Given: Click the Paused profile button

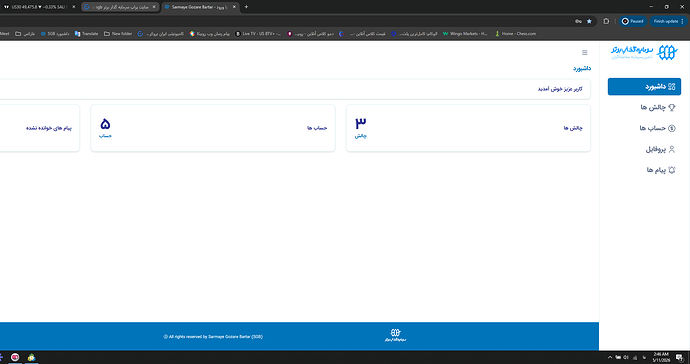Looking at the screenshot, I should coord(633,21).
